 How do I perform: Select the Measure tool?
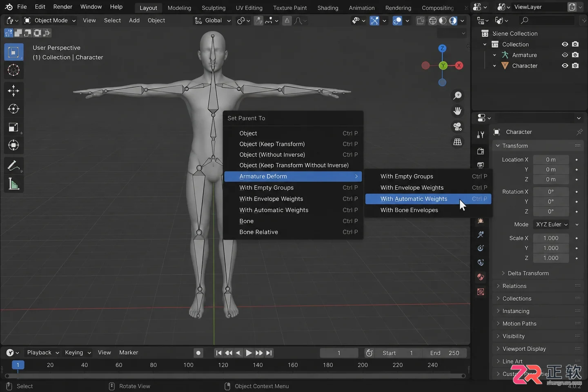13,184
